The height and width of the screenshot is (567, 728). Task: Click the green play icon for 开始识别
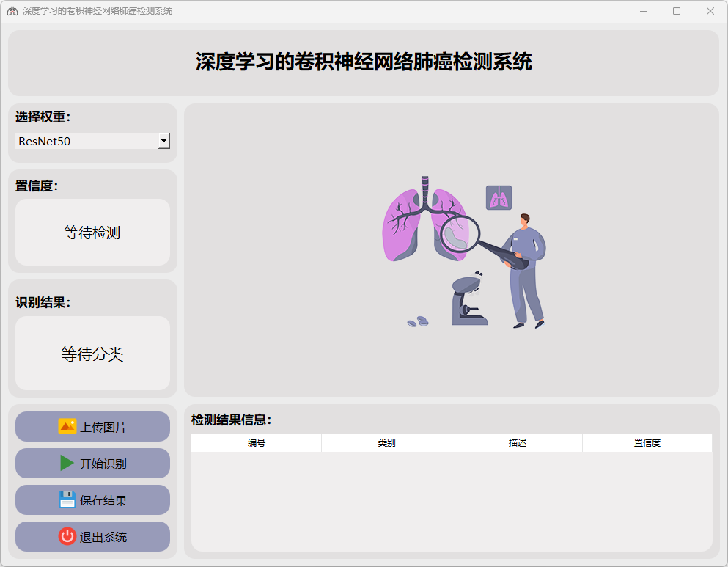pos(67,463)
